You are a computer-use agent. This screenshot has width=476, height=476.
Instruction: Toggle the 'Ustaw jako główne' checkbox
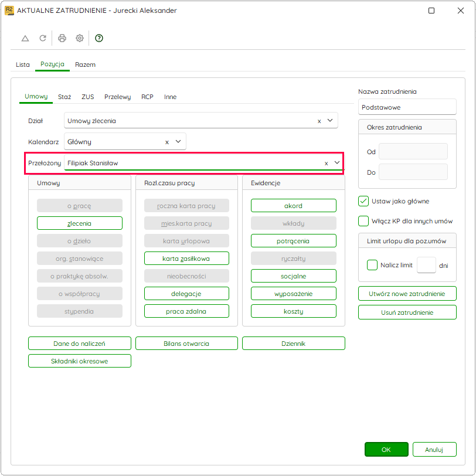click(x=363, y=201)
